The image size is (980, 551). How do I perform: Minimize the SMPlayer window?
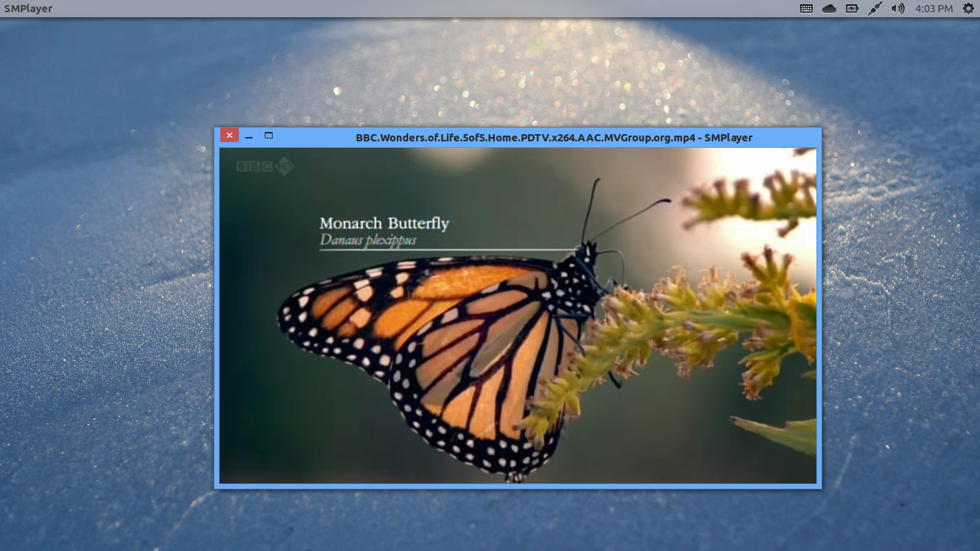point(249,136)
